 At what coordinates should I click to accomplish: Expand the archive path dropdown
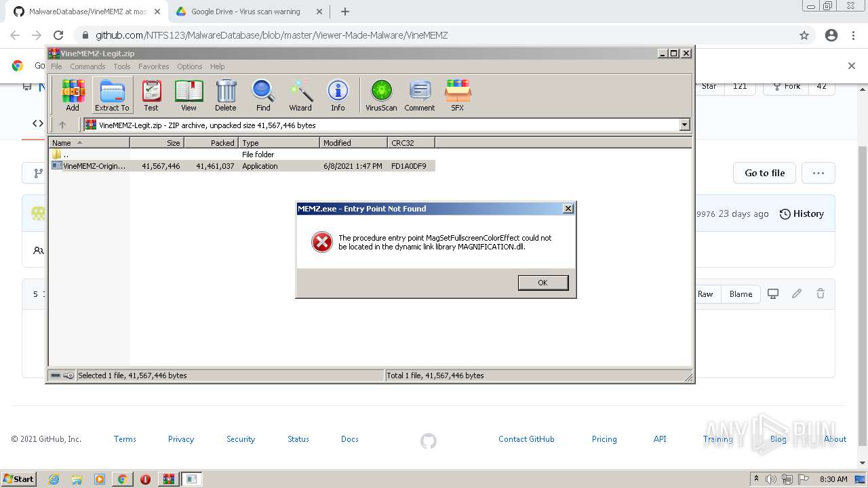coord(684,125)
